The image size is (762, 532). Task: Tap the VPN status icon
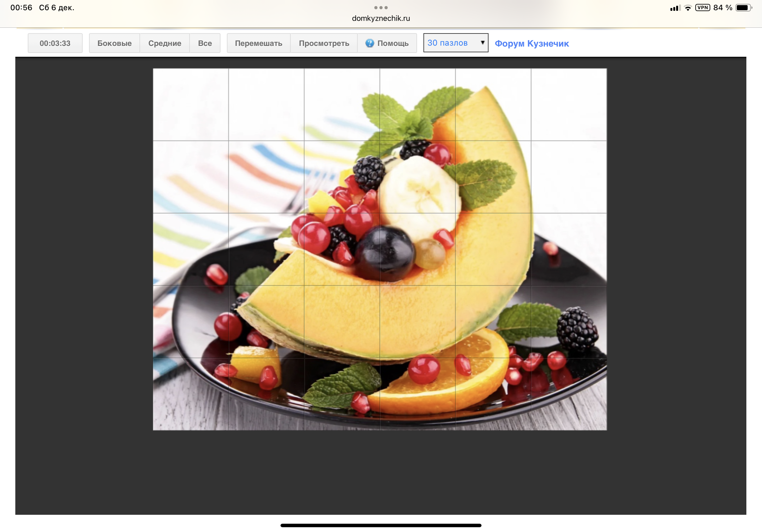702,8
